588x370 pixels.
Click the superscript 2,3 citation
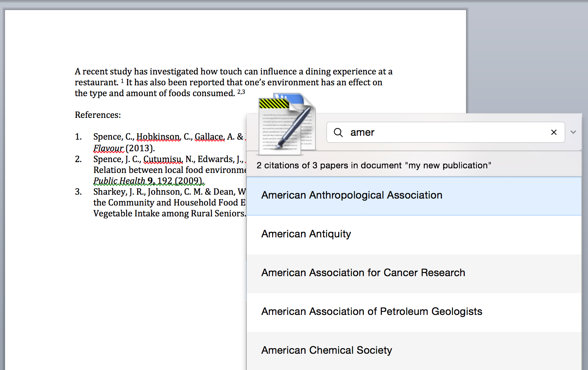coord(241,92)
